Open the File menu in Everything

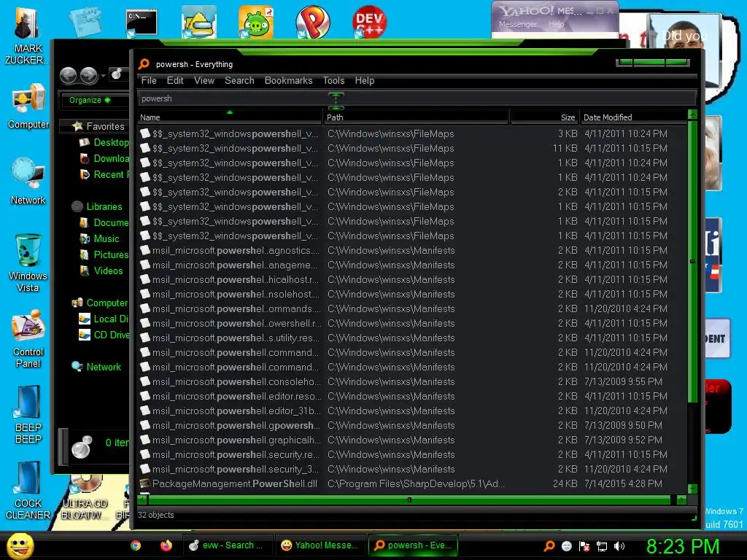pyautogui.click(x=149, y=80)
